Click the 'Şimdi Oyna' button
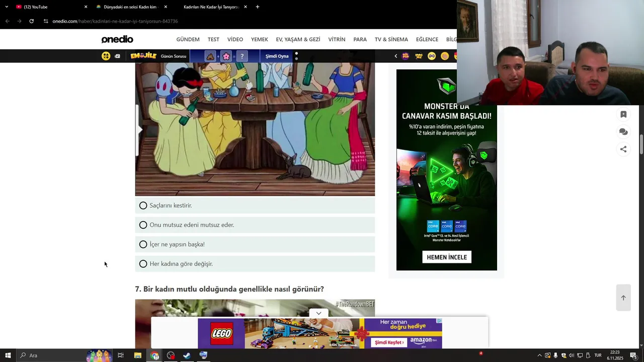The image size is (644, 362). coord(277,56)
